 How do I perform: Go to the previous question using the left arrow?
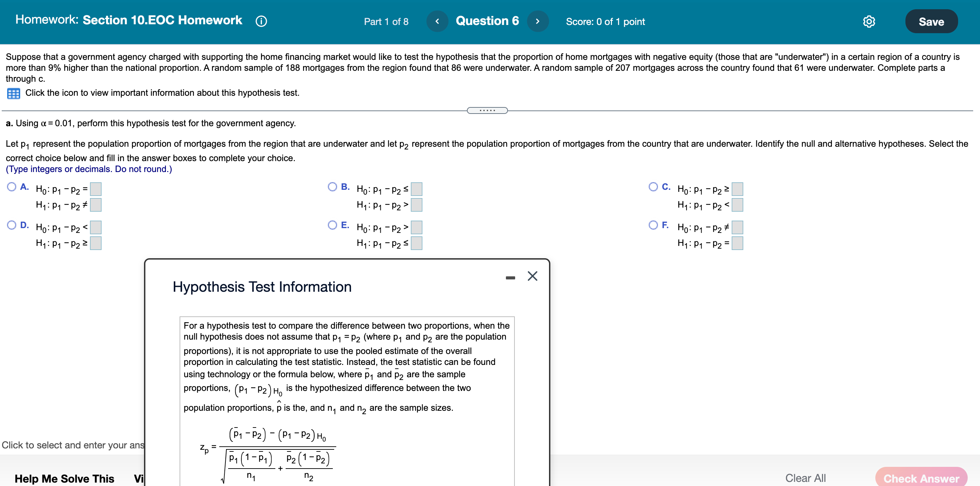coord(437,21)
